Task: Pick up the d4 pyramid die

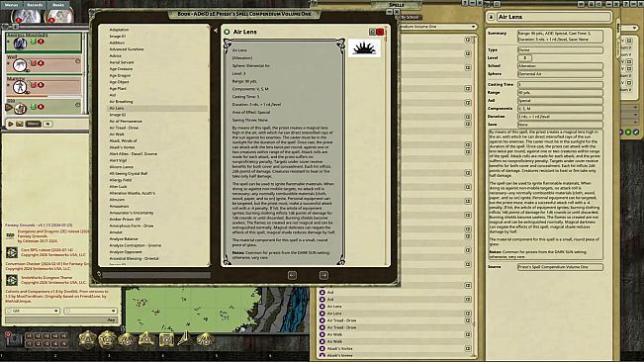Action: pos(186,339)
